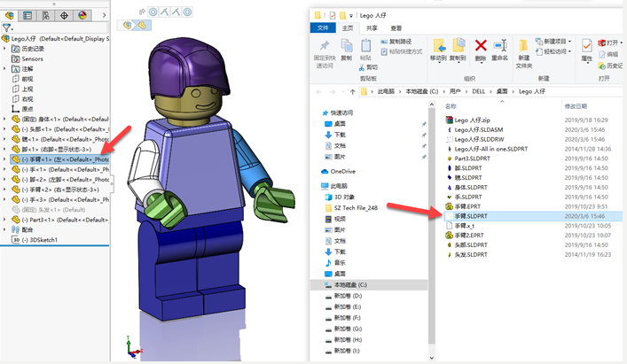This screenshot has height=364, width=627.
Task: Click the 重命名 rename icon
Action: pos(500,45)
